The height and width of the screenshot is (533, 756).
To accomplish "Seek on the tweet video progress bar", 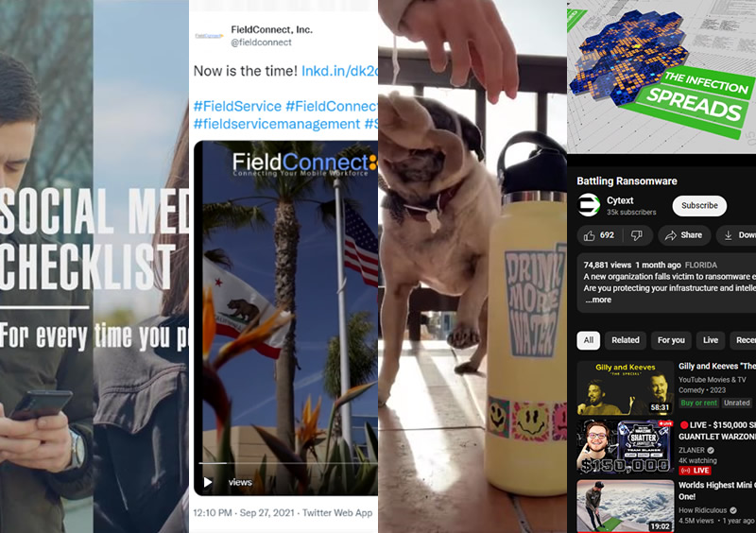I will (x=288, y=463).
